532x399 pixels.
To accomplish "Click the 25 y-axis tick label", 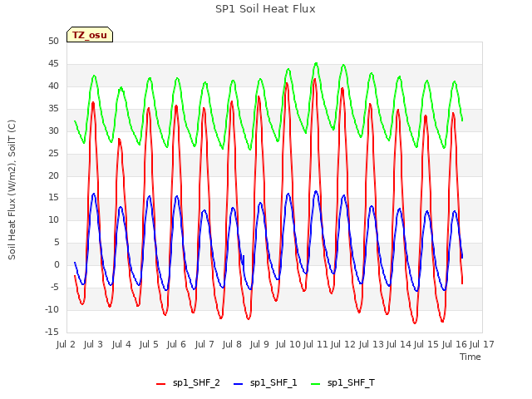I will (x=53, y=153).
